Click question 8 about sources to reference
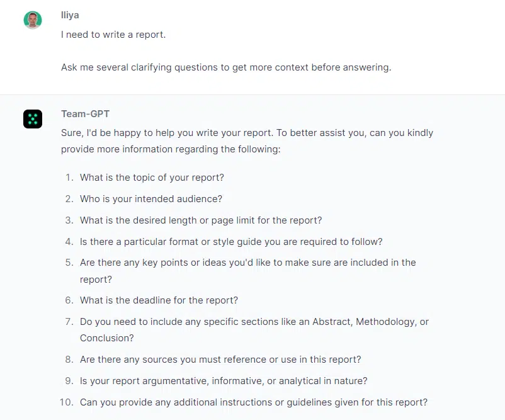 220,360
